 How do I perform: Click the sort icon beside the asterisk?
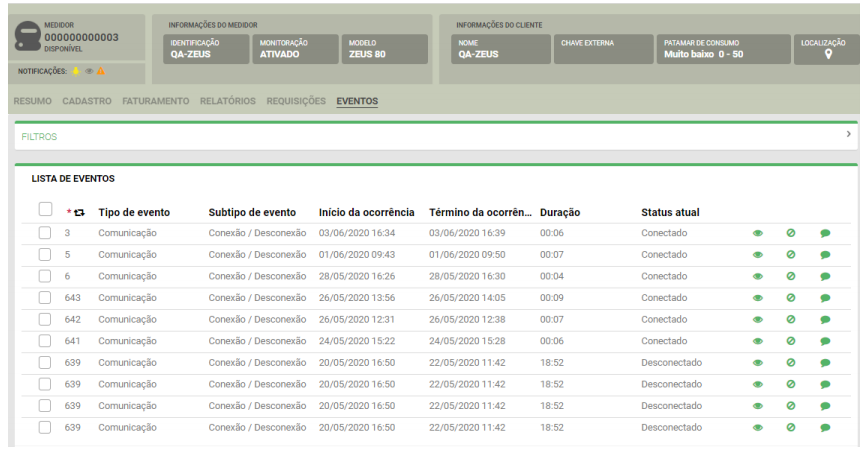(79, 213)
